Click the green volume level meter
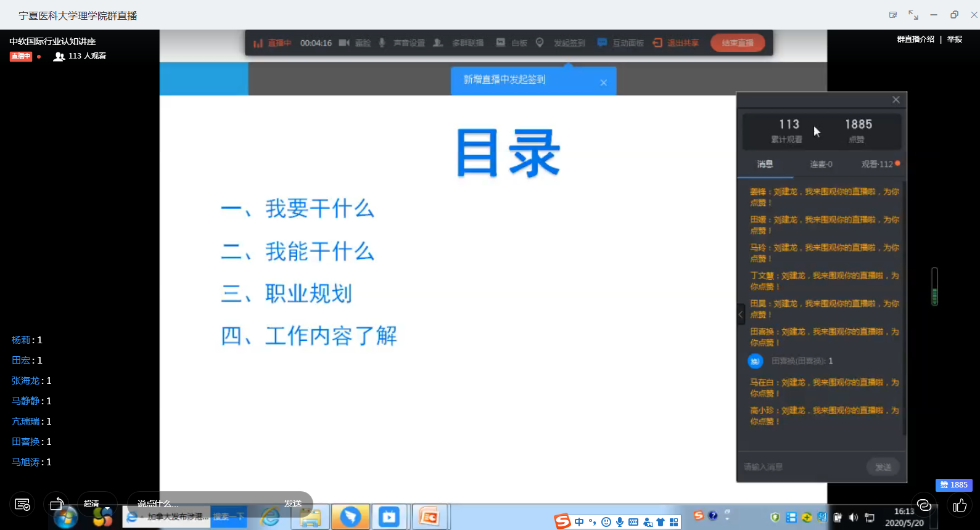 (934, 287)
